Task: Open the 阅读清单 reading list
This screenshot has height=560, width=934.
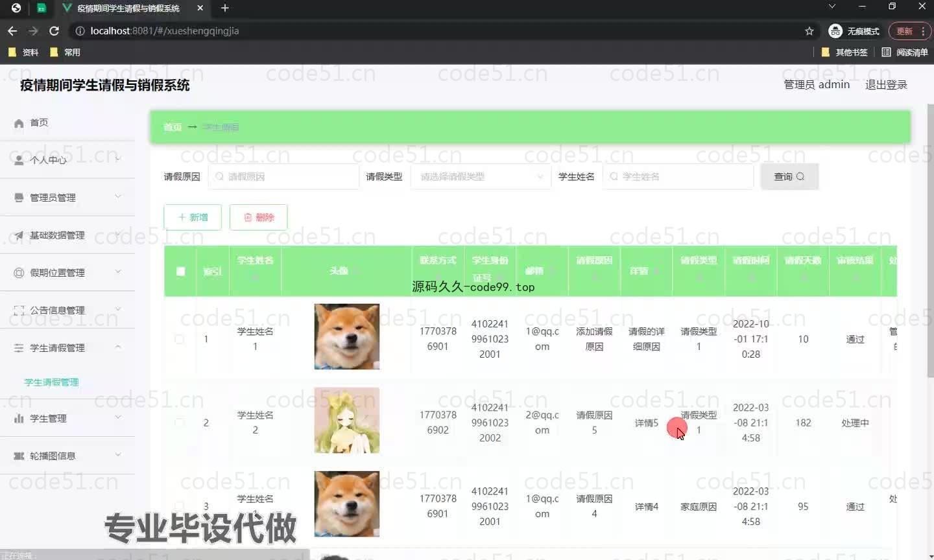Action: [905, 52]
